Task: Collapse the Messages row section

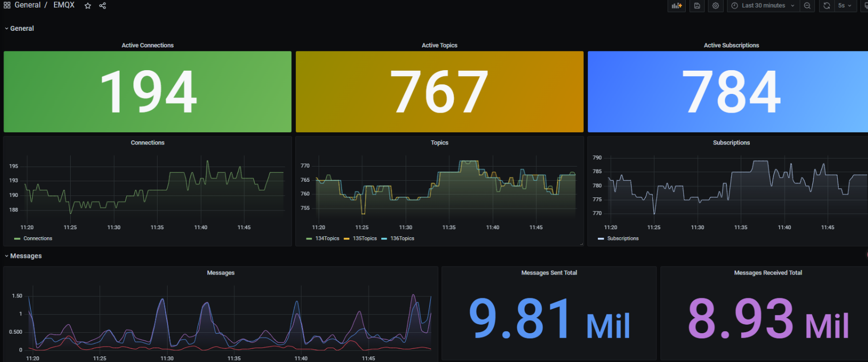Action: [26, 256]
